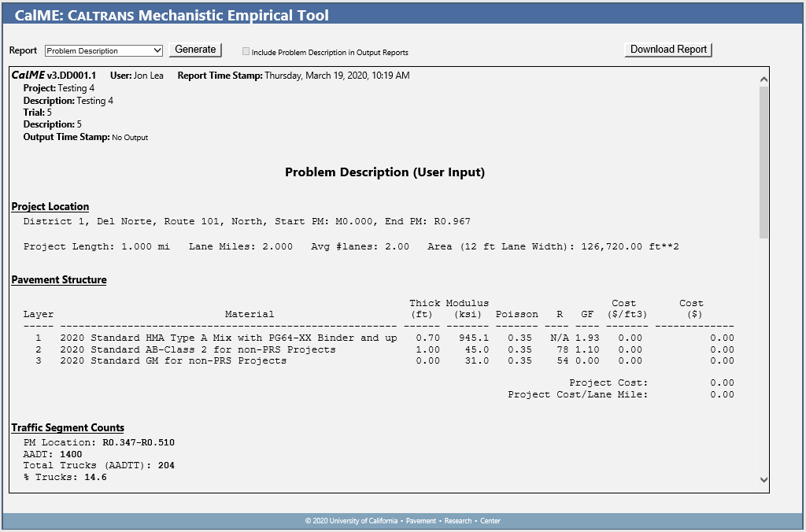Click the Problem Description (User Input) title
This screenshot has width=806, height=532.
(x=384, y=172)
